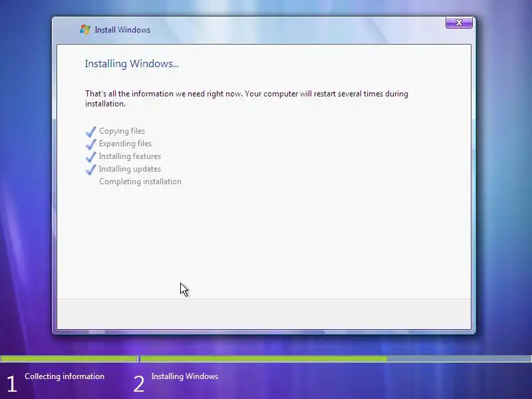Click the 'Installing Windows' stage label at bottom

tap(185, 376)
